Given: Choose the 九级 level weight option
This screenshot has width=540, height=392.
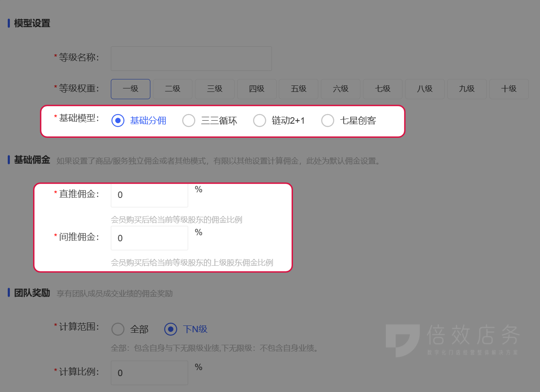Looking at the screenshot, I should pos(467,89).
